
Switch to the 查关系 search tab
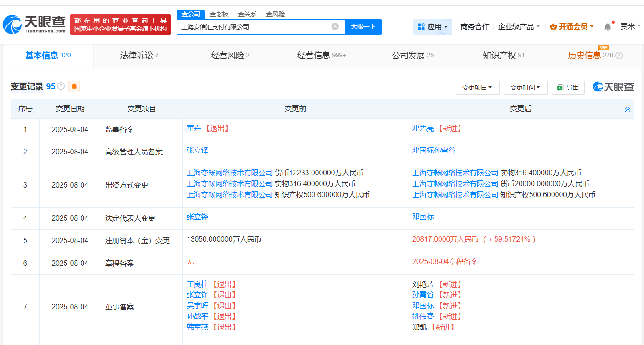247,14
